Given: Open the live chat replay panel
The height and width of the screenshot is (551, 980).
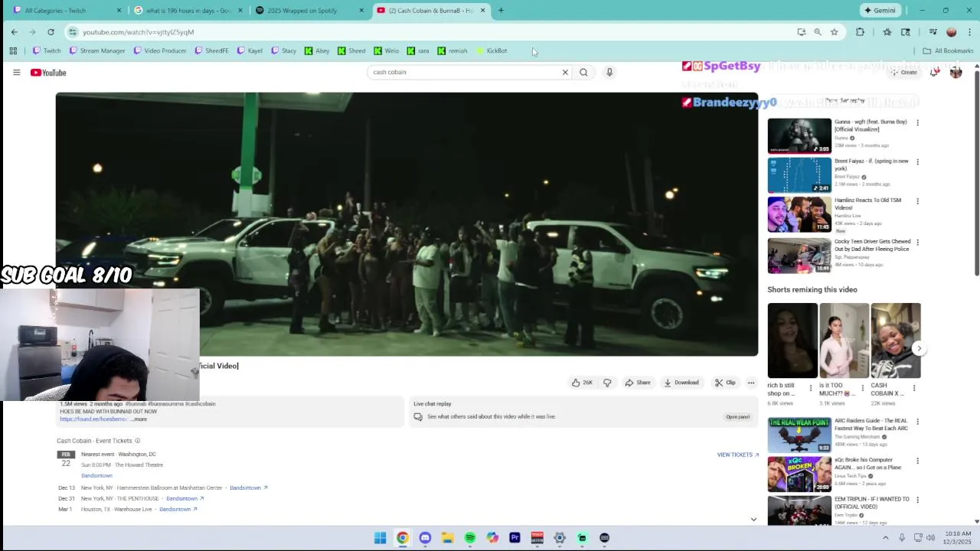Looking at the screenshot, I should point(737,417).
